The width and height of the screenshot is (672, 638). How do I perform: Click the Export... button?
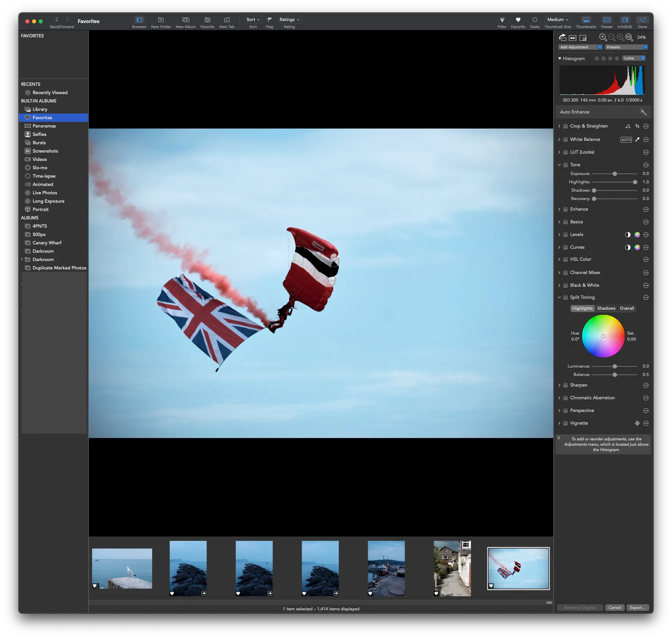637,607
